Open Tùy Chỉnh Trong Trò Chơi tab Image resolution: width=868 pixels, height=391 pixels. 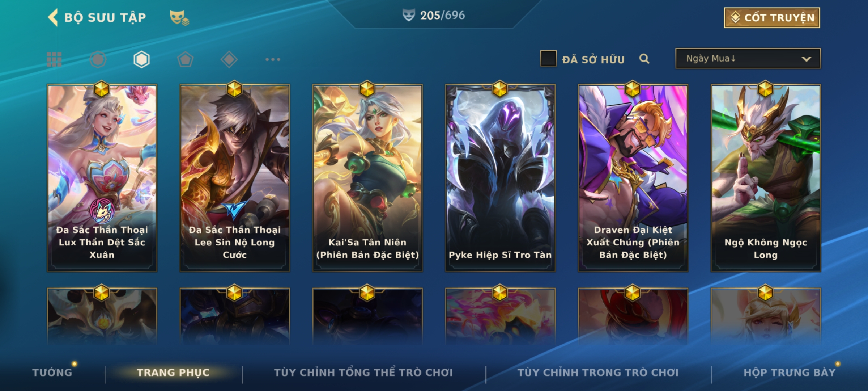598,372
